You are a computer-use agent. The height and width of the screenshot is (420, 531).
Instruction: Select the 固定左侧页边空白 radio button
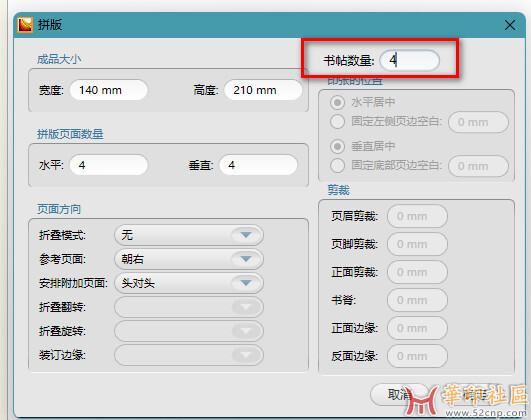pyautogui.click(x=337, y=122)
